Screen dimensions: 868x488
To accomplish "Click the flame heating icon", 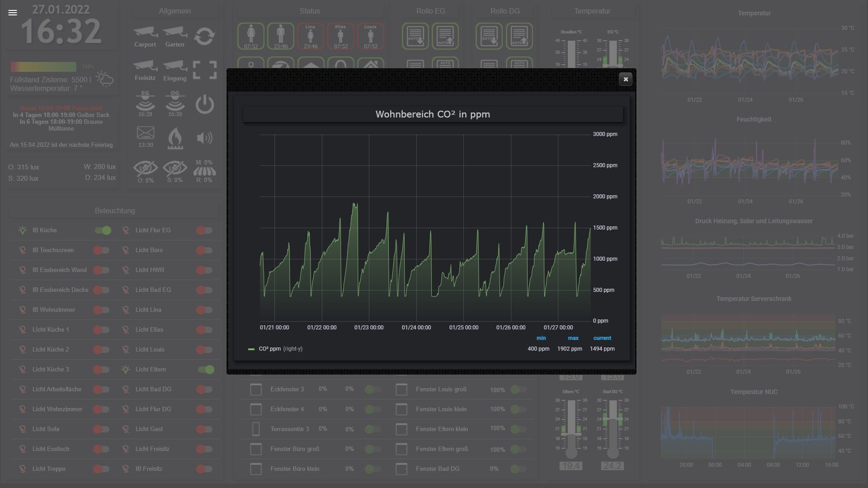I will (x=175, y=138).
